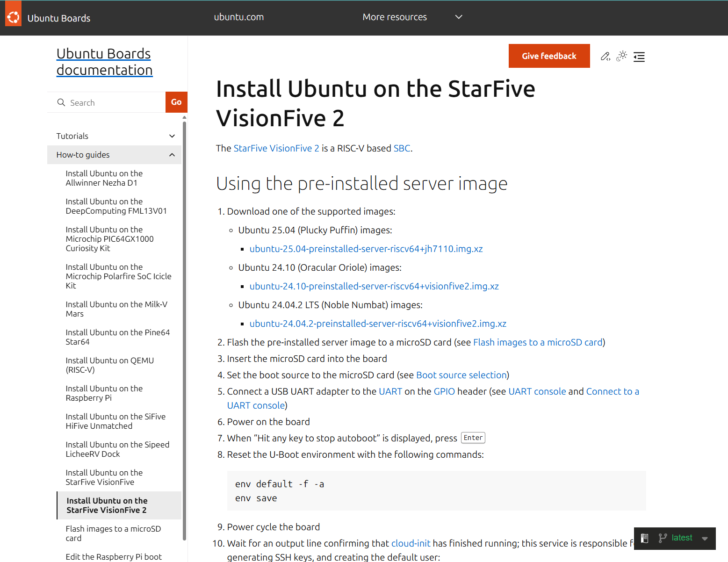Open the table of contents icon
The height and width of the screenshot is (562, 728).
(639, 57)
